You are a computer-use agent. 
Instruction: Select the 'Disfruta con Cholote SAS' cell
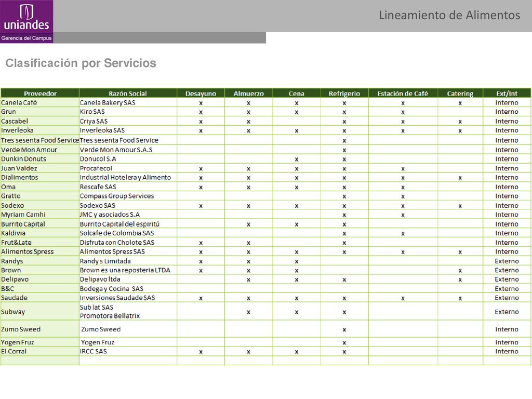(128, 243)
